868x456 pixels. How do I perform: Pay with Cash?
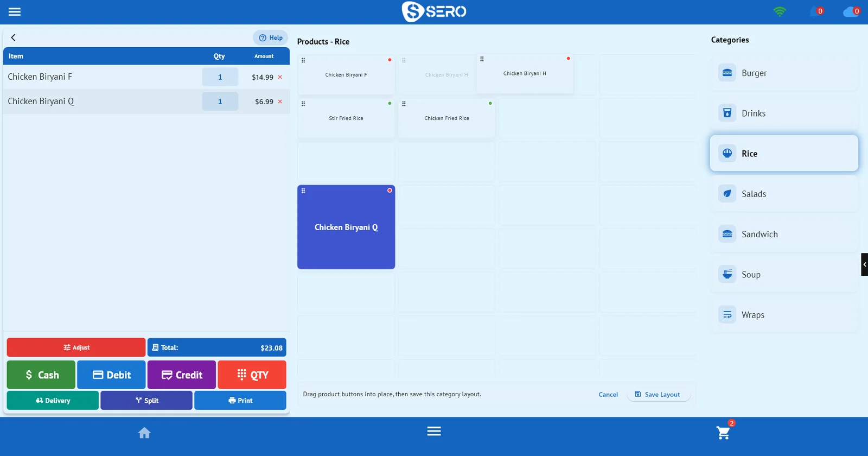point(41,375)
